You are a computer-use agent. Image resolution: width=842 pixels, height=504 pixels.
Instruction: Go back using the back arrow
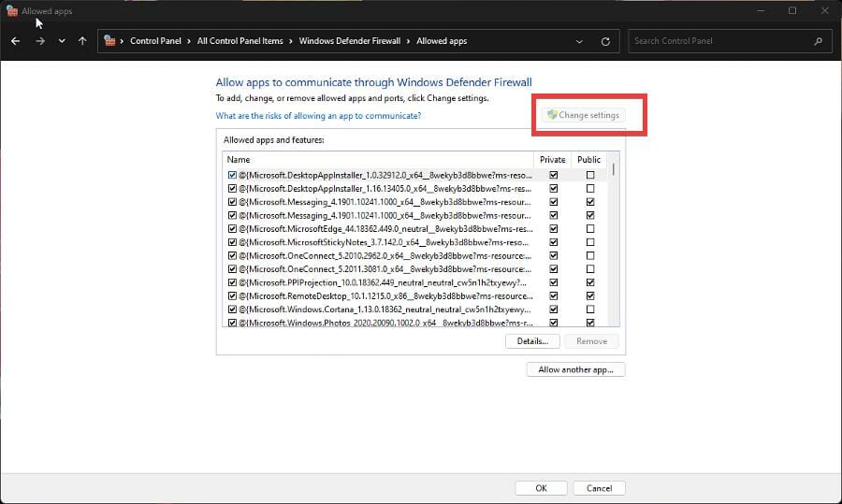(16, 41)
